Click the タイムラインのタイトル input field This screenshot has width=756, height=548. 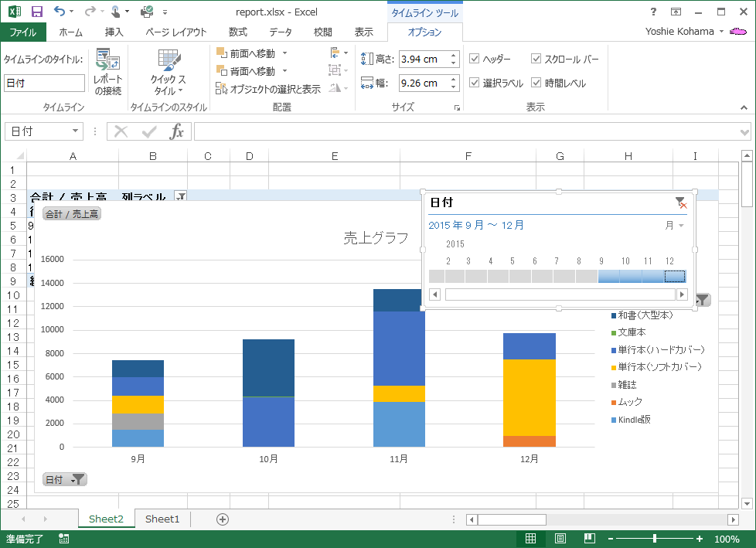pos(44,83)
